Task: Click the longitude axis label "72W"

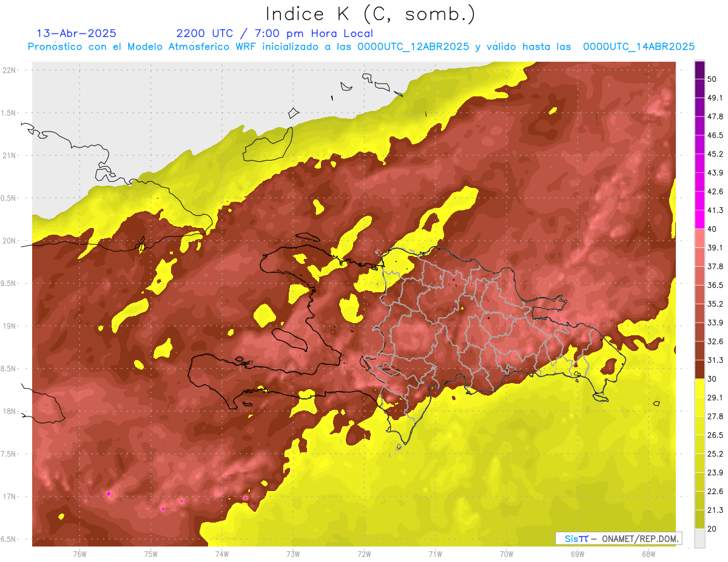Action: [364, 554]
